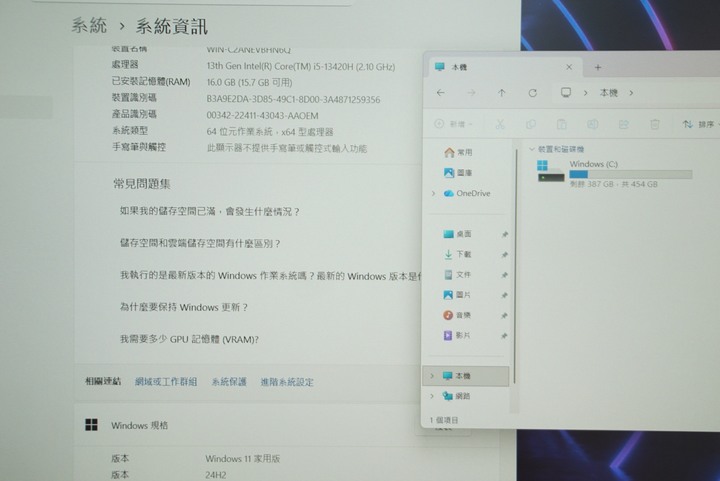Expand the GPU 記憶體 (VRAM) question
The height and width of the screenshot is (481, 720).
189,339
